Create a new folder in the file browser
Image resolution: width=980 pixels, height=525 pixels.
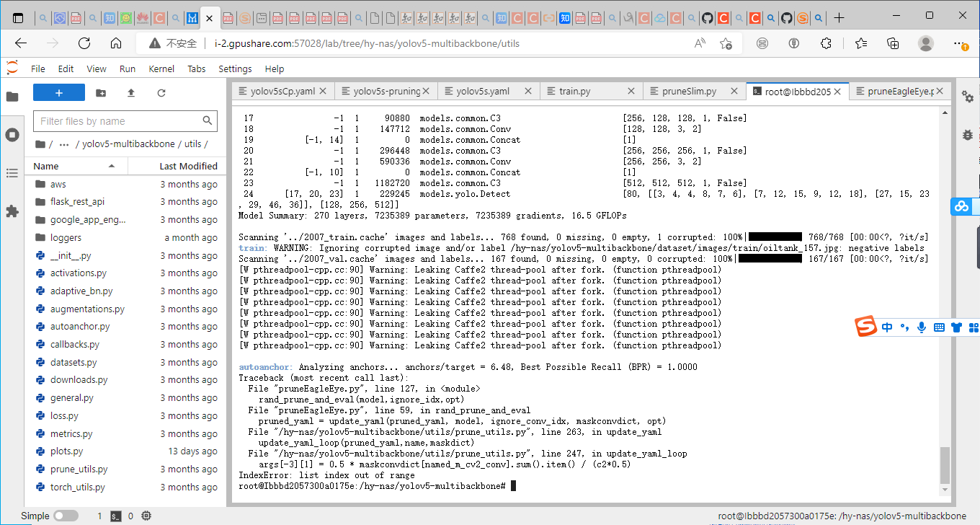click(x=100, y=92)
